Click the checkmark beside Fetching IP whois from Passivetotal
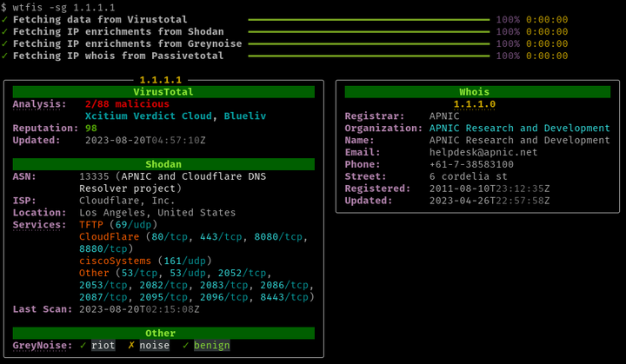The width and height of the screenshot is (626, 364). 4,56
